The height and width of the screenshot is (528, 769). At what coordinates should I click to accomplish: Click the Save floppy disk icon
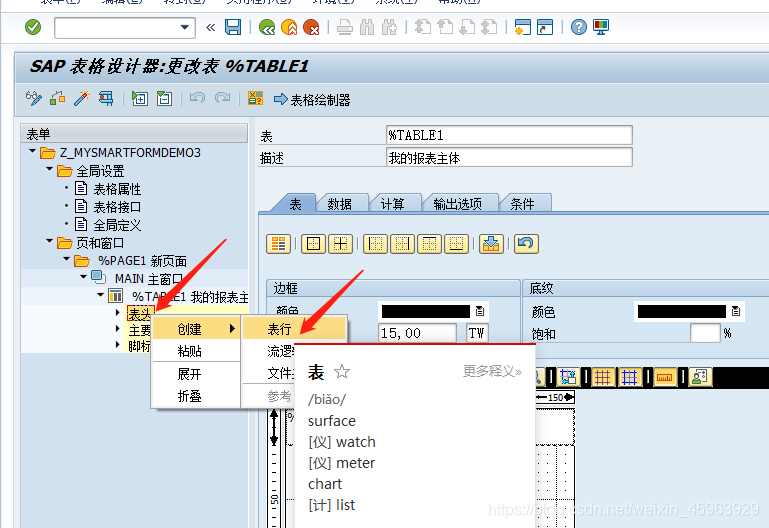click(x=233, y=27)
